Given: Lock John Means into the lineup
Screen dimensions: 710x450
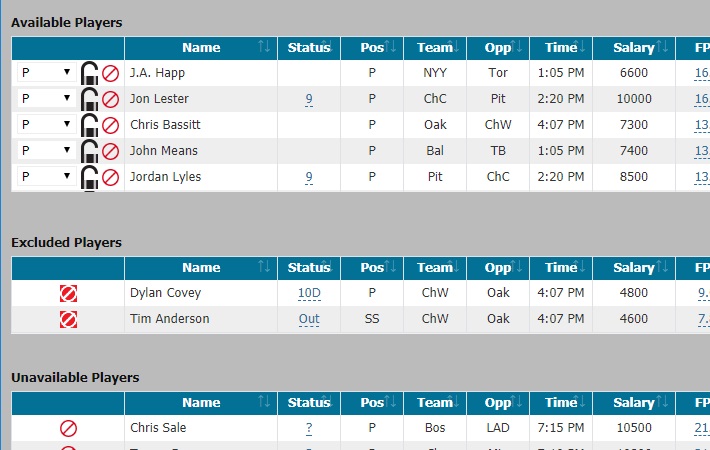Looking at the screenshot, I should point(89,151).
